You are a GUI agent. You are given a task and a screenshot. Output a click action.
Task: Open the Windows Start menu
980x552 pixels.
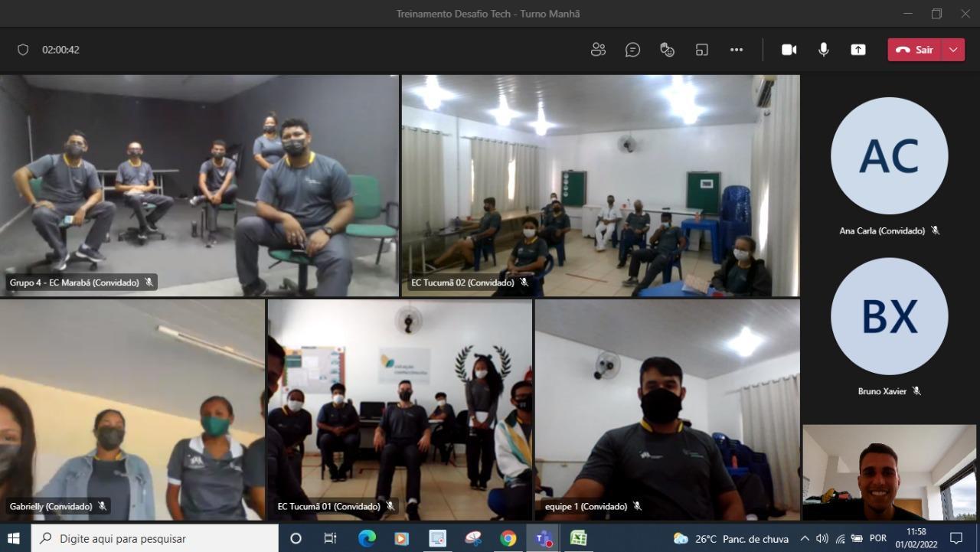click(14, 538)
